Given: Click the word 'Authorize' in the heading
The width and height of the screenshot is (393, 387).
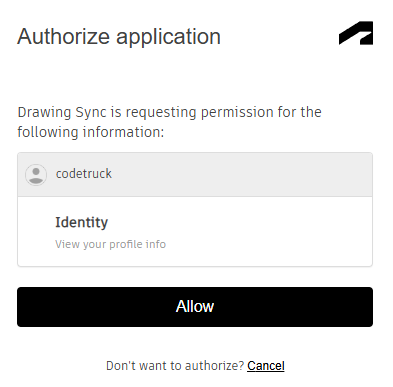Looking at the screenshot, I should pyautogui.click(x=63, y=36).
